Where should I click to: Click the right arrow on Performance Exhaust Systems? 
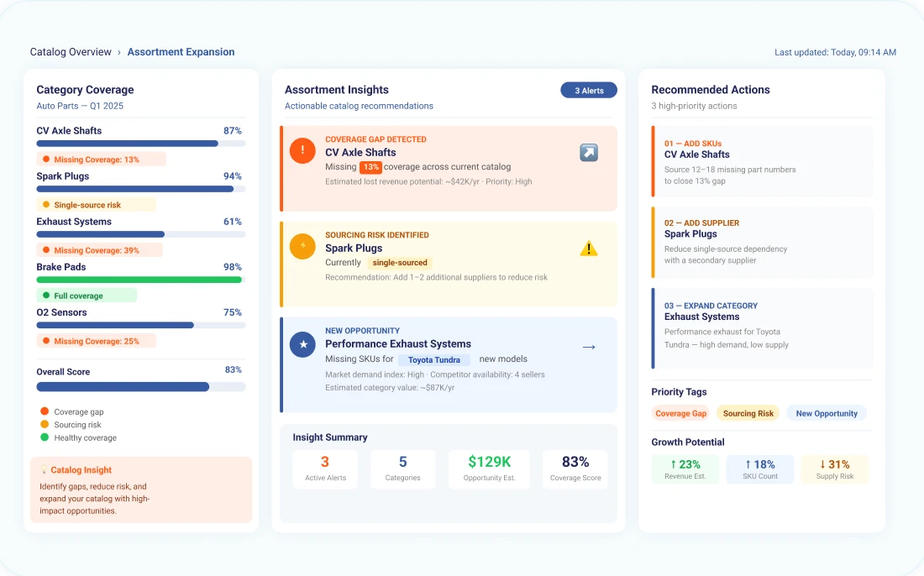(589, 347)
